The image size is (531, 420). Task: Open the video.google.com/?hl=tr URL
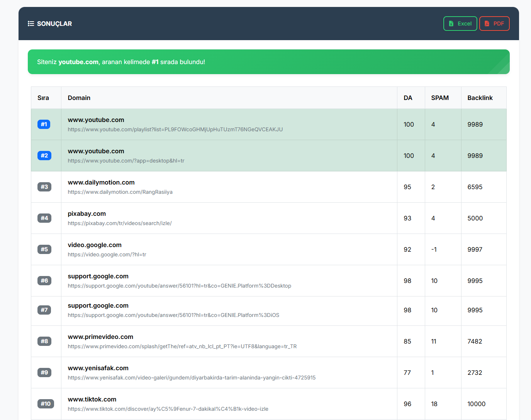point(107,255)
